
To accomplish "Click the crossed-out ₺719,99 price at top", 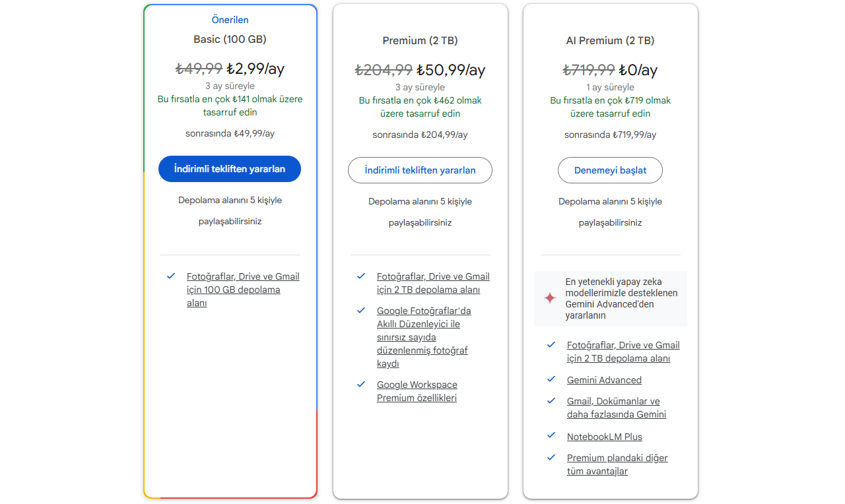I will pyautogui.click(x=589, y=70).
